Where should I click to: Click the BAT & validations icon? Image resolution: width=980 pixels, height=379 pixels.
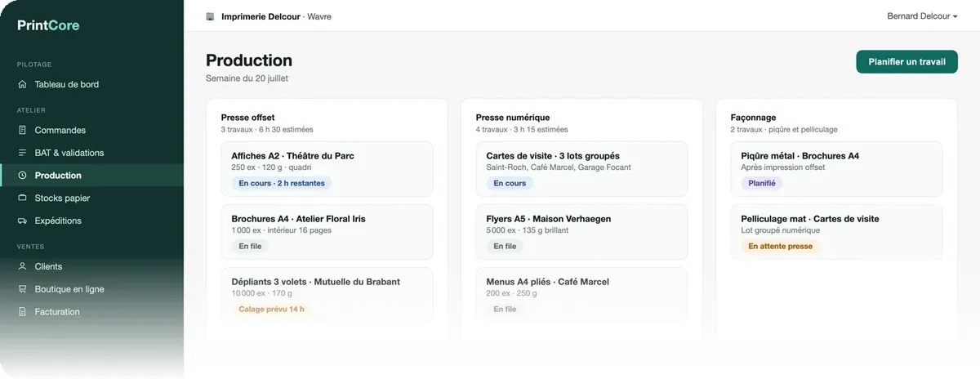point(22,153)
